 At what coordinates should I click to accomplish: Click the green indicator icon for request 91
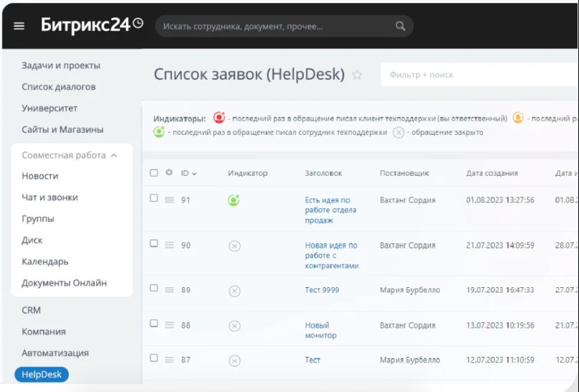(233, 200)
